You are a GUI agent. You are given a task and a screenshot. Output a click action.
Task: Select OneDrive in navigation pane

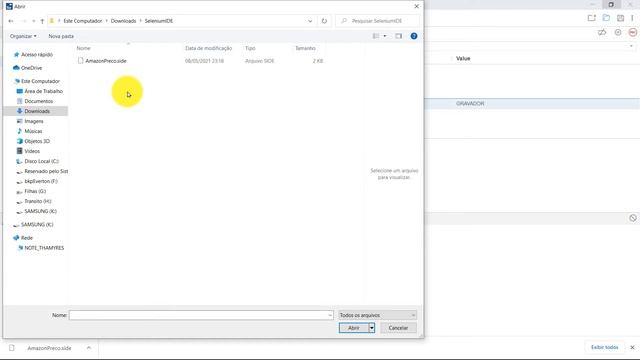click(x=31, y=68)
